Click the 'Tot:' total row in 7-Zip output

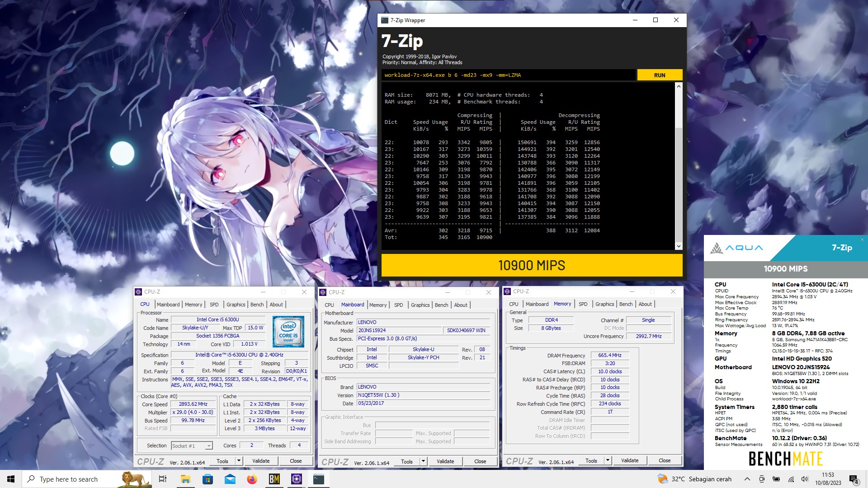click(439, 237)
